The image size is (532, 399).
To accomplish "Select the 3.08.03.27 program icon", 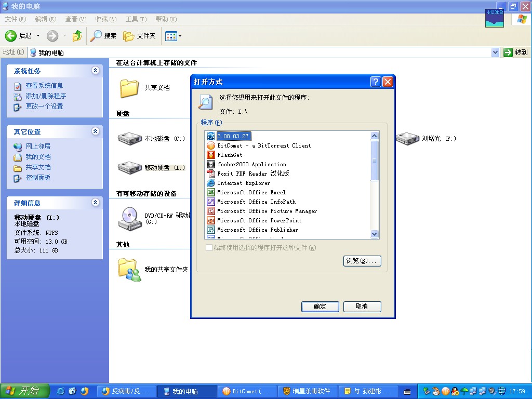I will pyautogui.click(x=211, y=136).
